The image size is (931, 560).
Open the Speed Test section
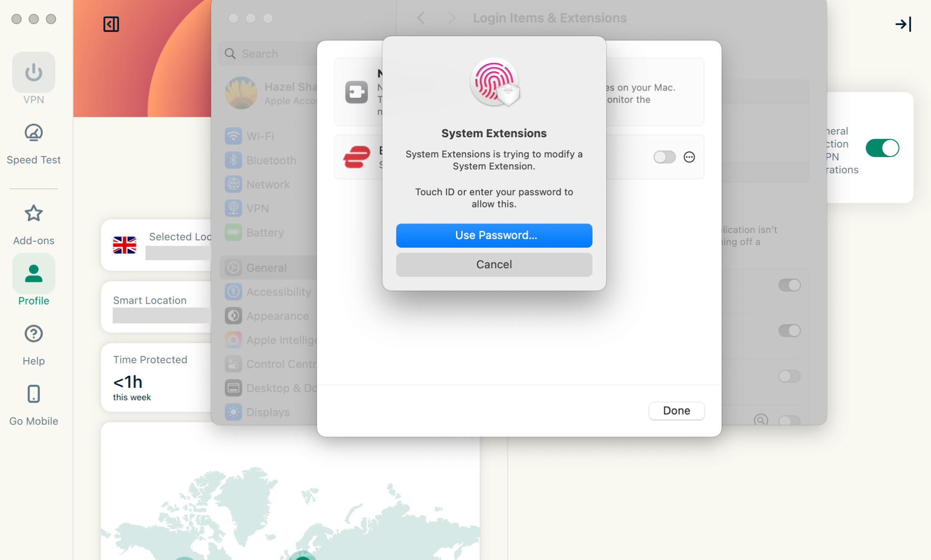click(x=34, y=133)
